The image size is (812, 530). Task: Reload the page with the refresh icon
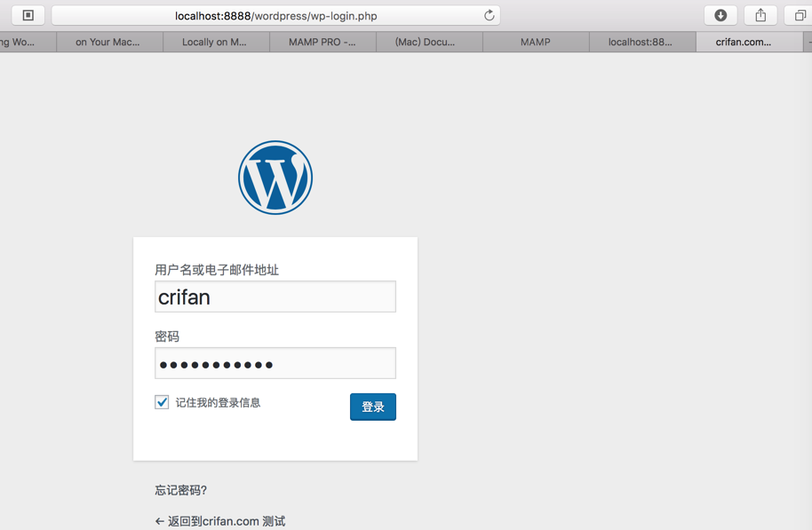click(489, 15)
